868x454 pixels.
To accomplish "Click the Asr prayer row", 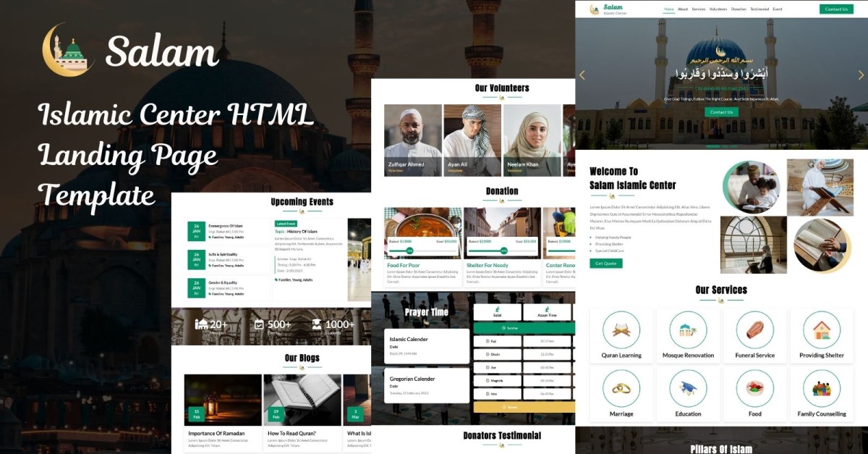I will point(524,367).
